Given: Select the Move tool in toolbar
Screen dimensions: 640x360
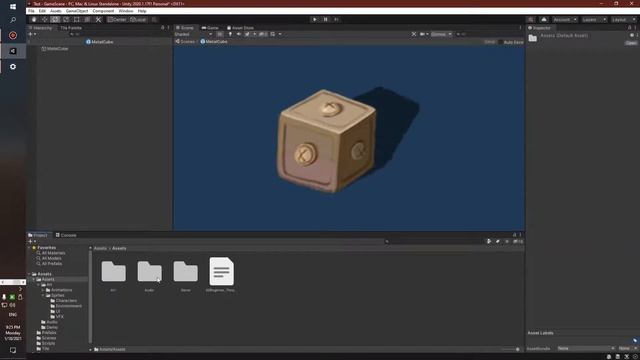Looking at the screenshot, I should (x=44, y=20).
